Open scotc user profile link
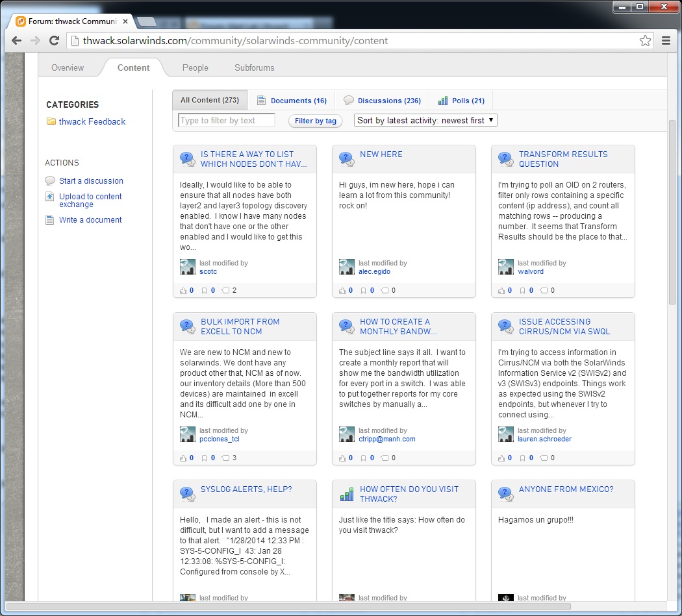 [208, 272]
